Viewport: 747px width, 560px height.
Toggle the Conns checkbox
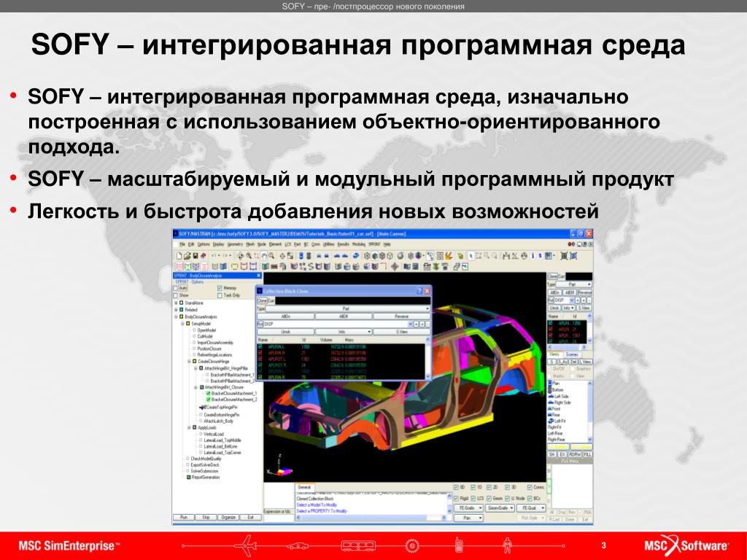click(530, 487)
